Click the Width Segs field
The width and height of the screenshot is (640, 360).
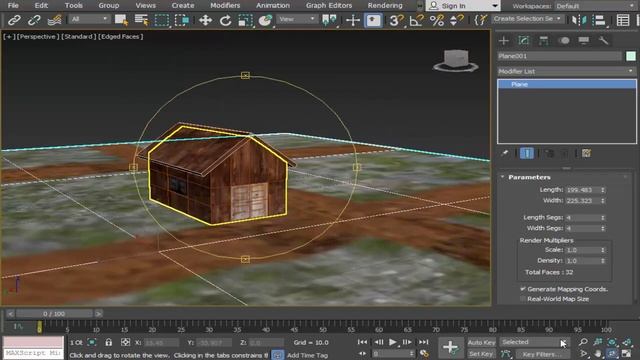pyautogui.click(x=583, y=228)
